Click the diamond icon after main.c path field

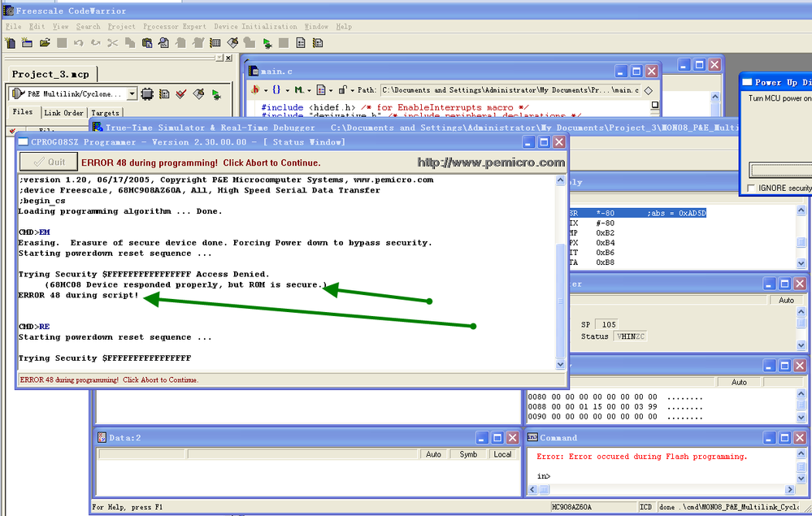click(649, 90)
